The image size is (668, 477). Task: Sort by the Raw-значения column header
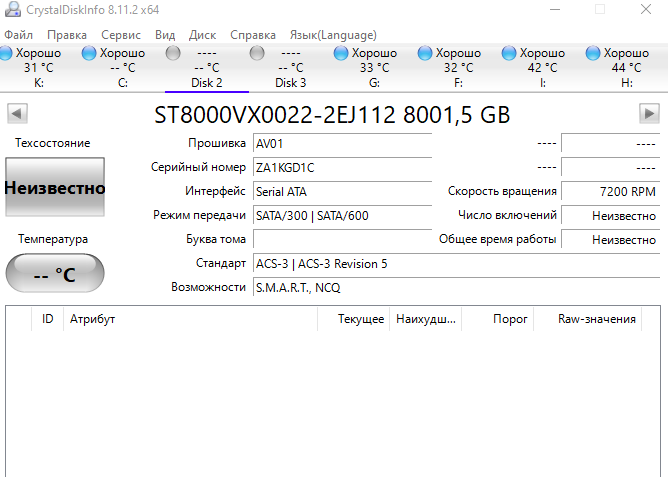(587, 319)
